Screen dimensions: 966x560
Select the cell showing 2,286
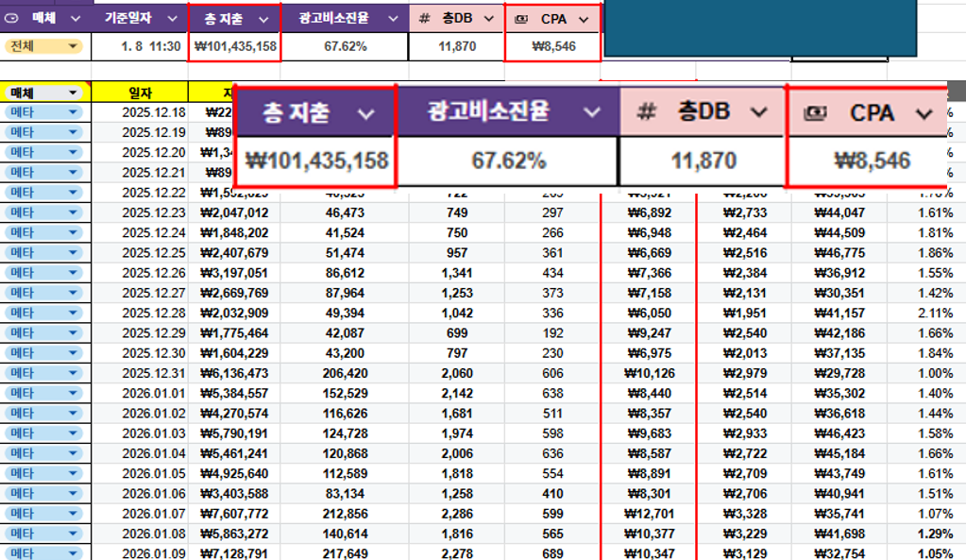tap(457, 513)
